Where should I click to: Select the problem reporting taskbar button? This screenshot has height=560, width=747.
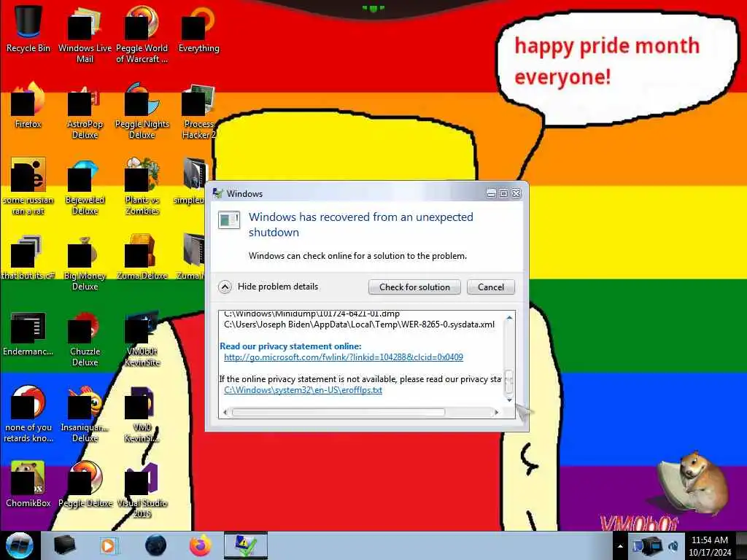click(246, 545)
